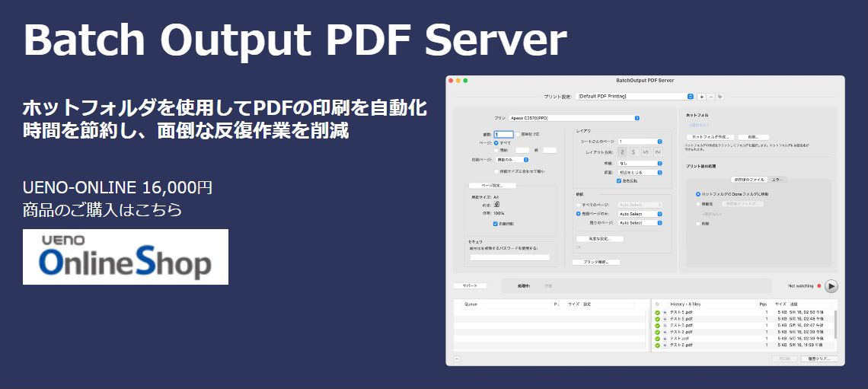Select テスト5.pdf row dated 02:48

tap(745, 319)
